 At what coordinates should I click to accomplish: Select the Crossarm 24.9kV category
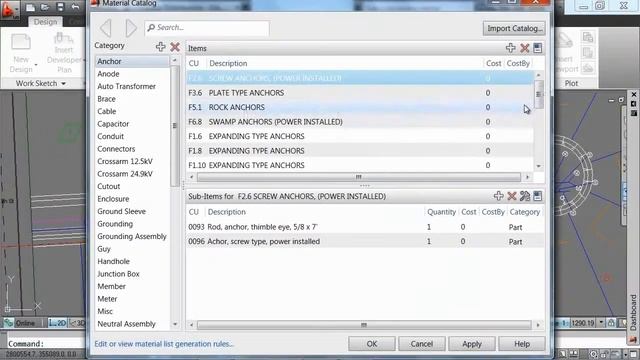(x=125, y=174)
